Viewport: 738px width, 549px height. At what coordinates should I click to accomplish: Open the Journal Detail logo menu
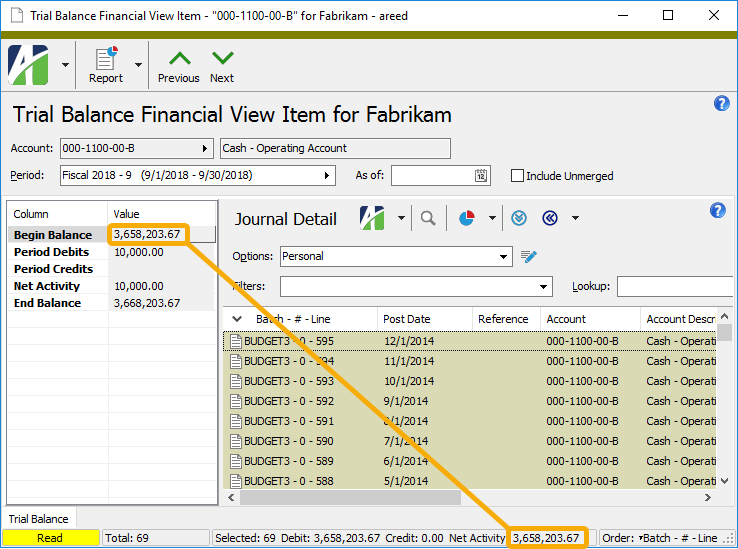372,218
